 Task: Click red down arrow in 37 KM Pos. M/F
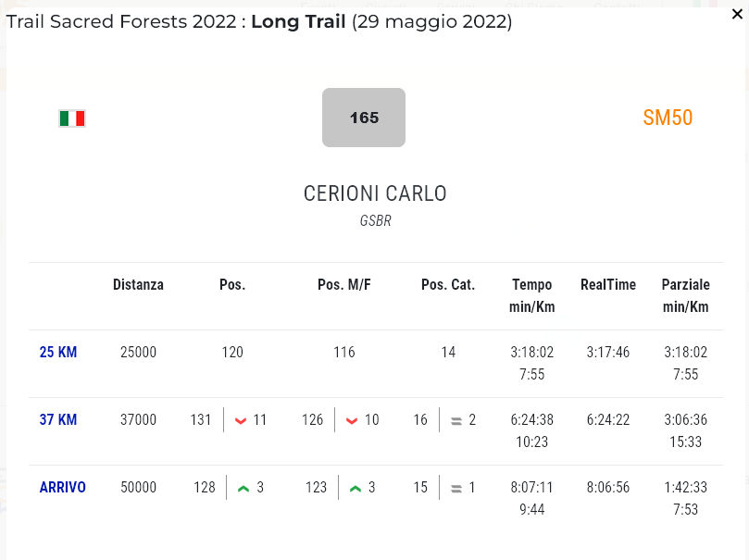[x=352, y=420]
